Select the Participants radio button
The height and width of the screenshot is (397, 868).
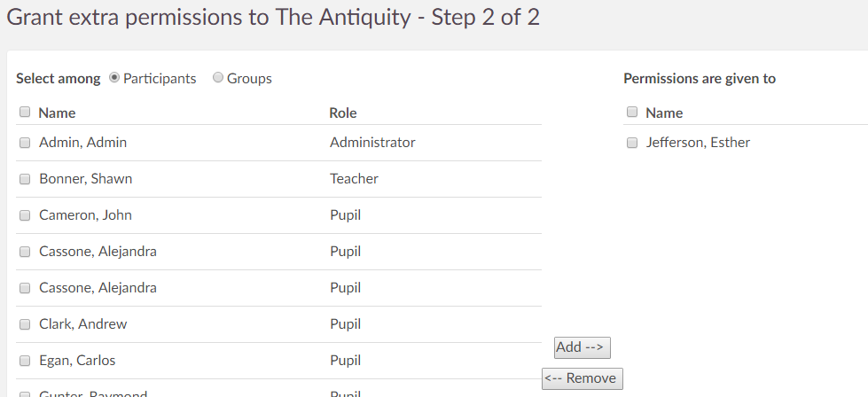(114, 78)
